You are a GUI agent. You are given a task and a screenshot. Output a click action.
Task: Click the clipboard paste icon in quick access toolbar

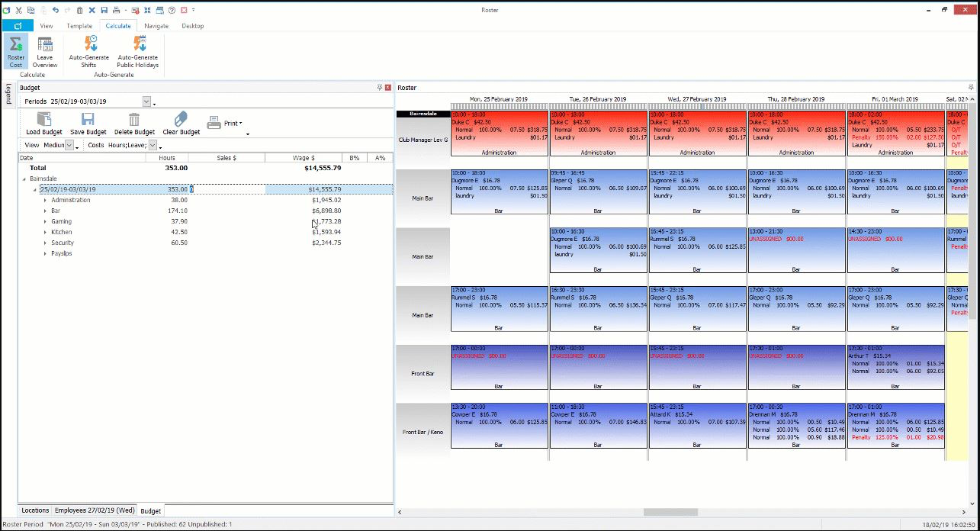(x=43, y=10)
